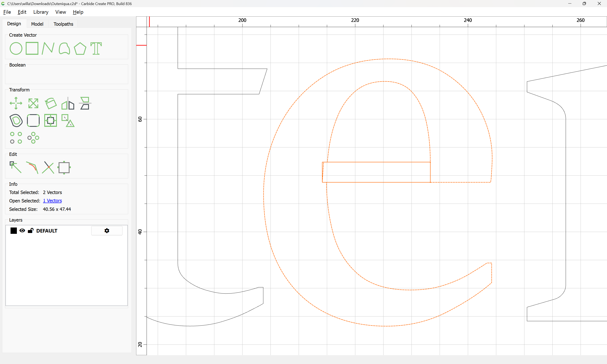
Task: Click the DEFAULT layer color swatch
Action: point(13,231)
